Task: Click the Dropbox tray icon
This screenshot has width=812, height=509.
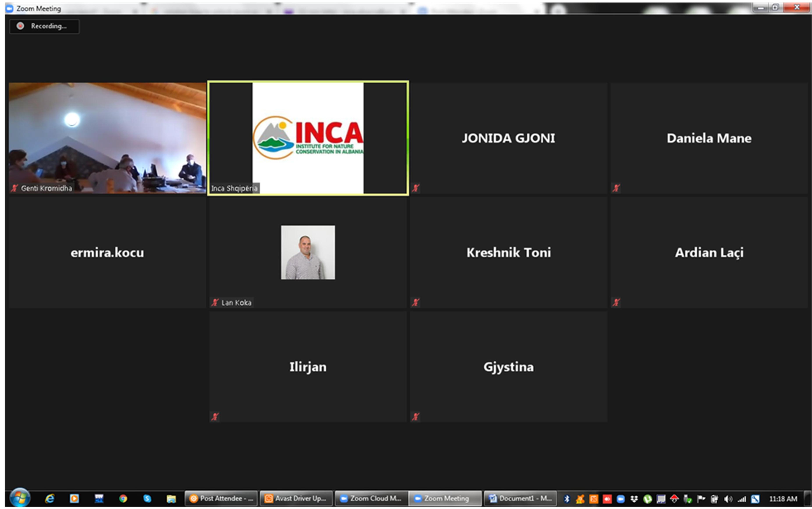Action: pyautogui.click(x=634, y=499)
